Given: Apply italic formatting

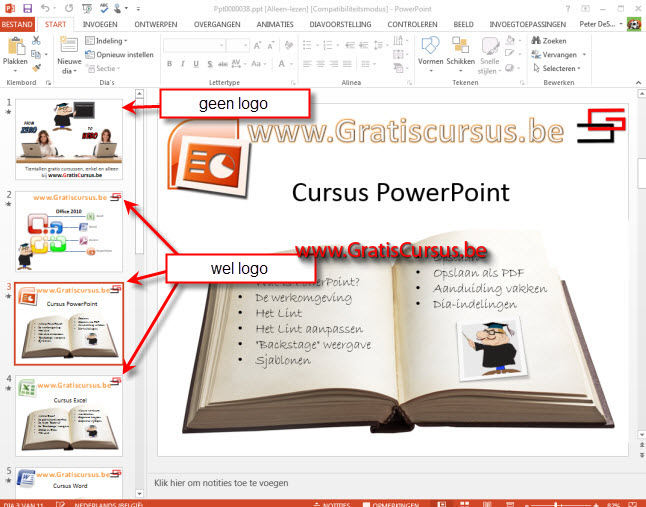Looking at the screenshot, I should (x=183, y=64).
